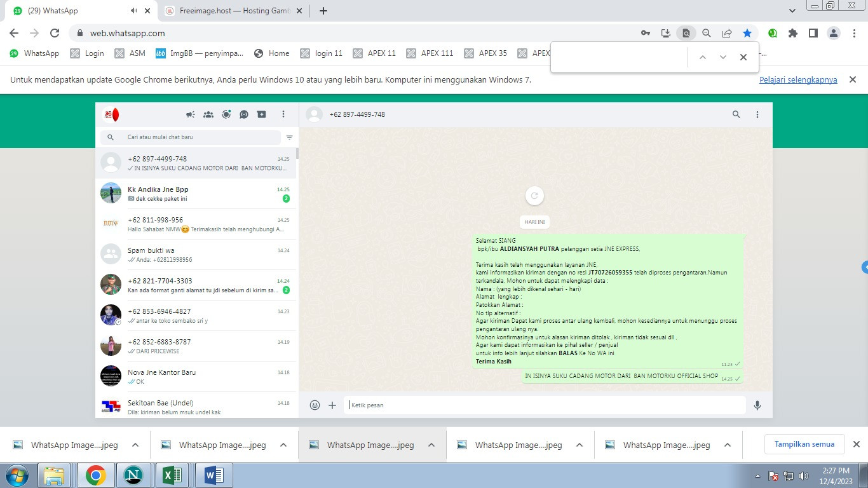Open the Channels chat bubble icon

[244, 114]
